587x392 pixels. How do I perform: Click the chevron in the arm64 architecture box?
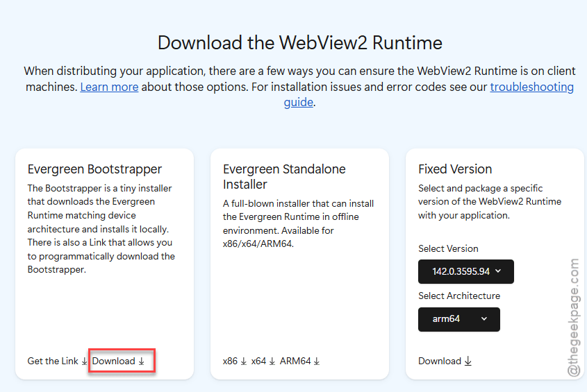pyautogui.click(x=484, y=319)
